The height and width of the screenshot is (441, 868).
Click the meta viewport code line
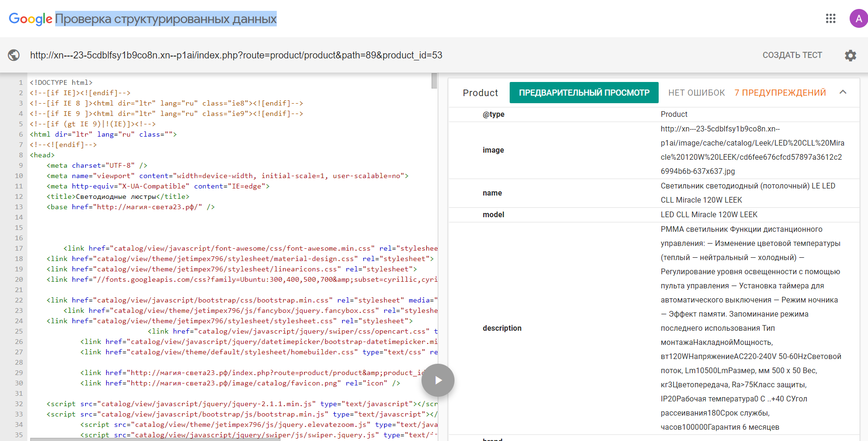point(228,176)
